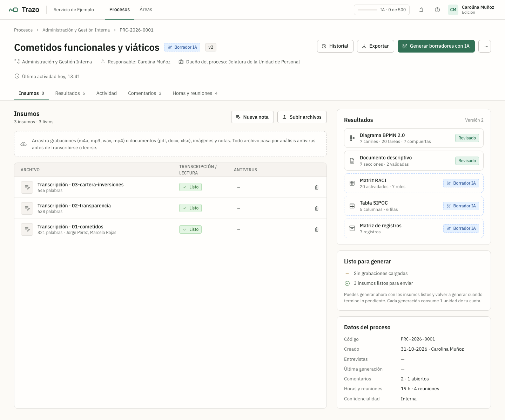Delete the 02-transparencia transcription with its trash icon
Screen dimensions: 505x420
317,208
